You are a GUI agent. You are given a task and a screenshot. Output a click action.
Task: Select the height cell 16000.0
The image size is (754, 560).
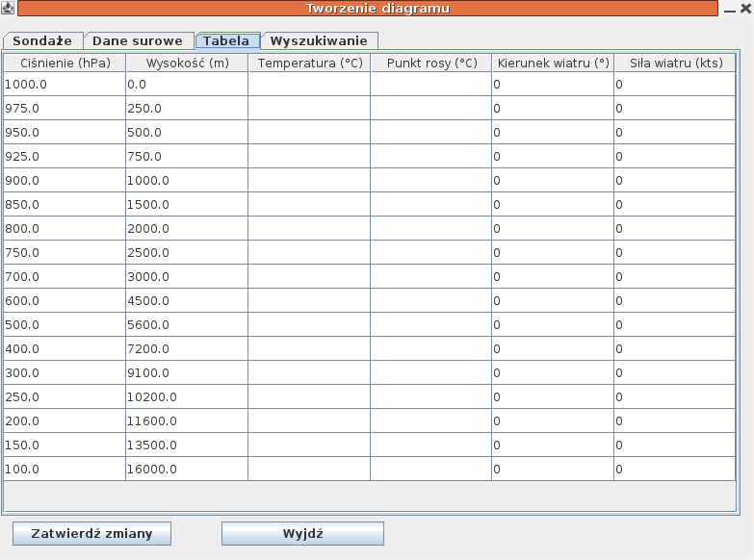[x=187, y=469]
